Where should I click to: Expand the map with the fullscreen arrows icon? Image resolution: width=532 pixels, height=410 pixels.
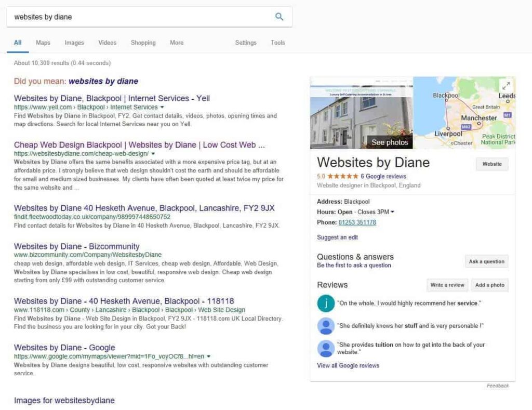pos(506,86)
